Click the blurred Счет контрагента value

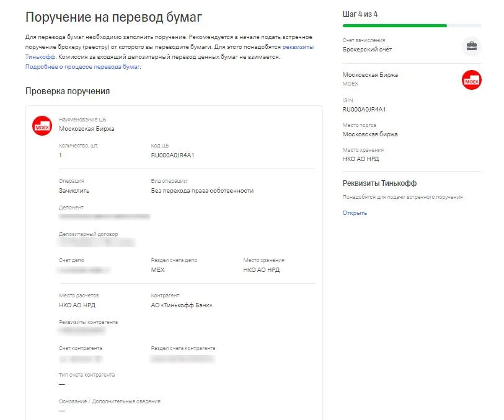[x=81, y=359]
